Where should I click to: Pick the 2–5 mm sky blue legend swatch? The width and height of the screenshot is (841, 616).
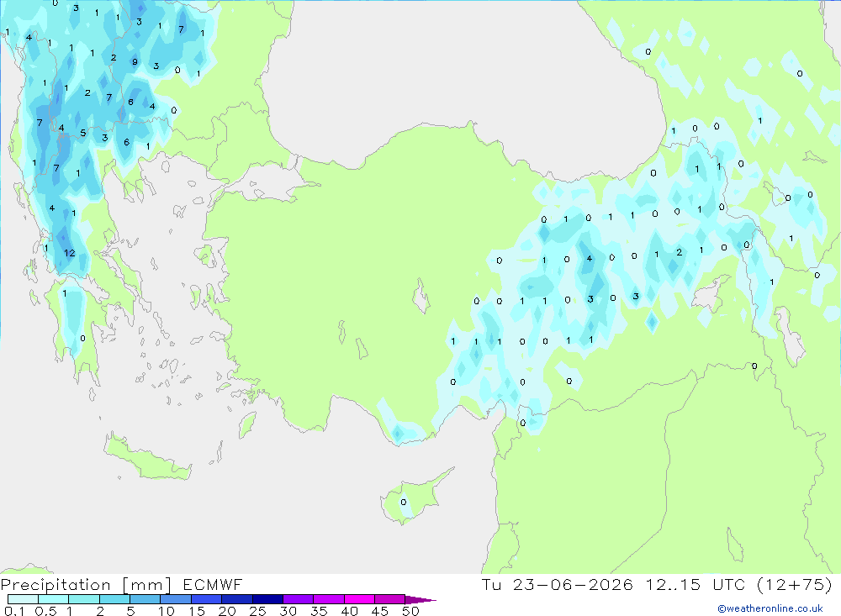tap(114, 599)
